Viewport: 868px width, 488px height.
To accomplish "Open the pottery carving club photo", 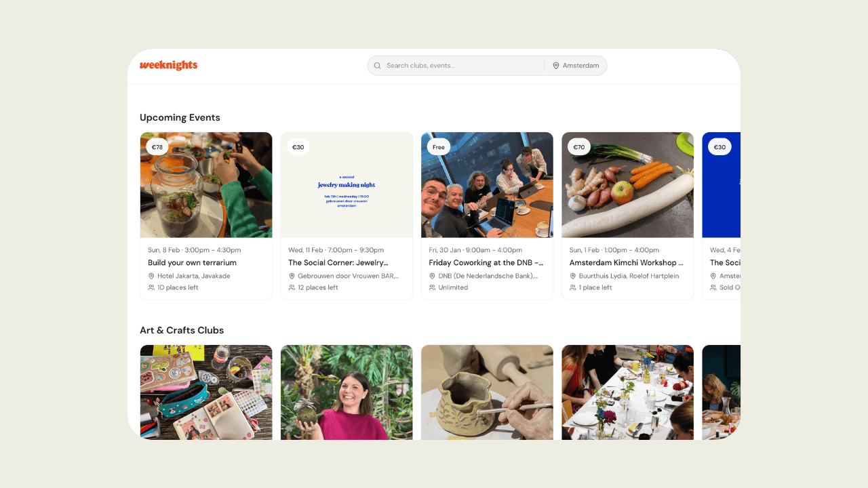I will pyautogui.click(x=487, y=392).
